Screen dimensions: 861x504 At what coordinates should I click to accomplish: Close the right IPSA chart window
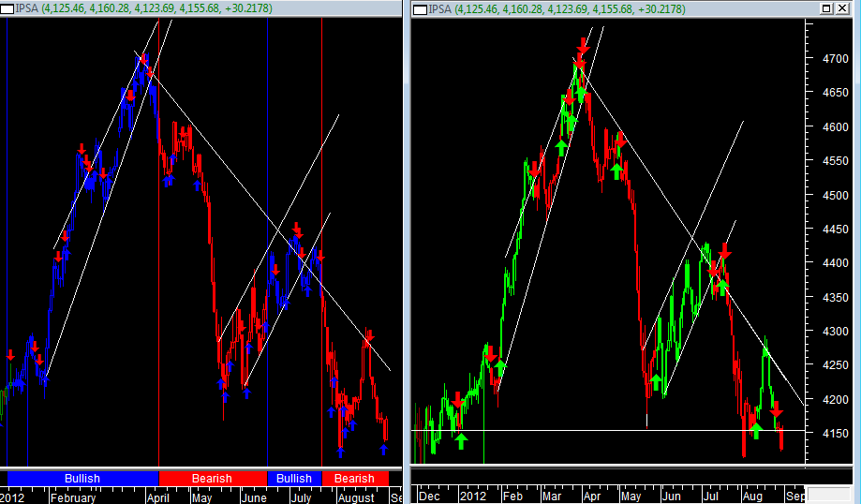pos(842,8)
